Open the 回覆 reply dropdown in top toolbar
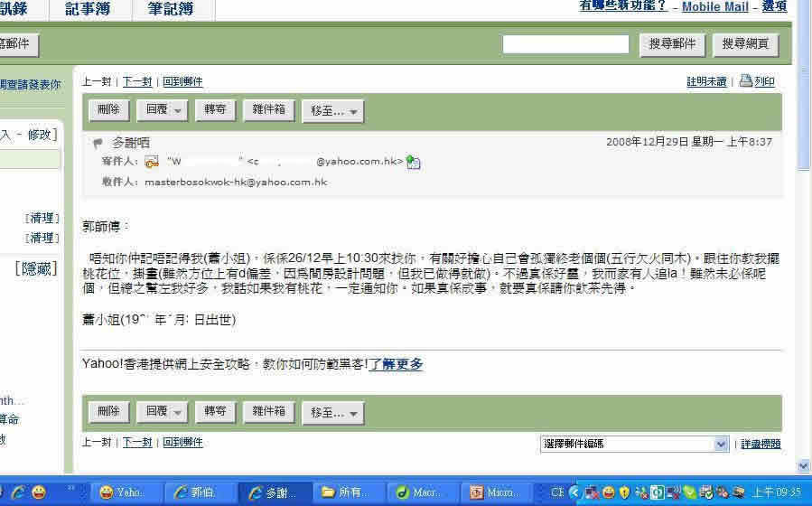 point(163,110)
